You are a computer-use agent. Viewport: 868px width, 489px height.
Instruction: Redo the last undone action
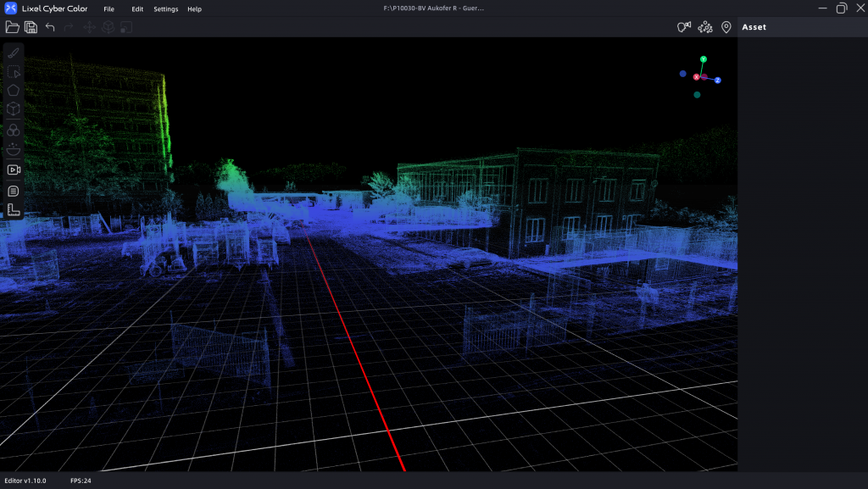(x=68, y=26)
